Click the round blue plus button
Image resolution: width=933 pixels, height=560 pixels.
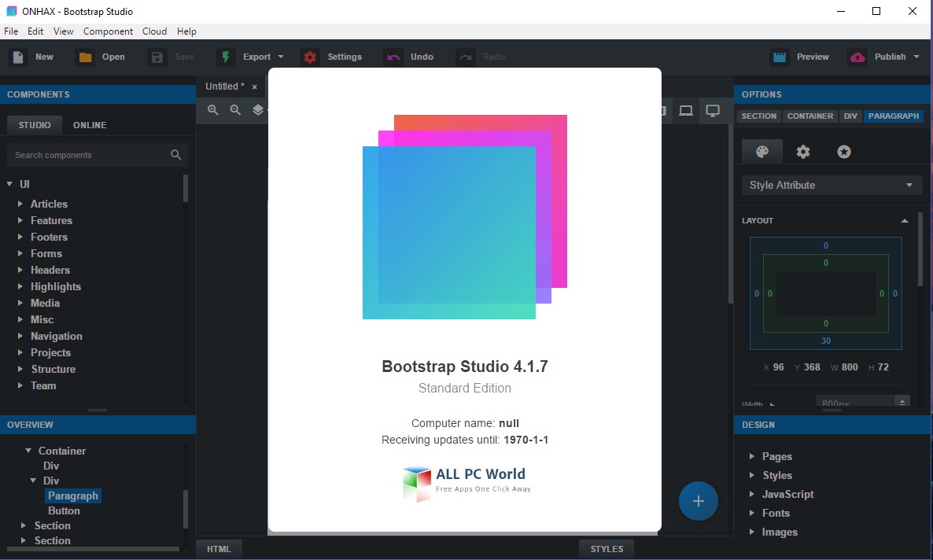coord(698,501)
